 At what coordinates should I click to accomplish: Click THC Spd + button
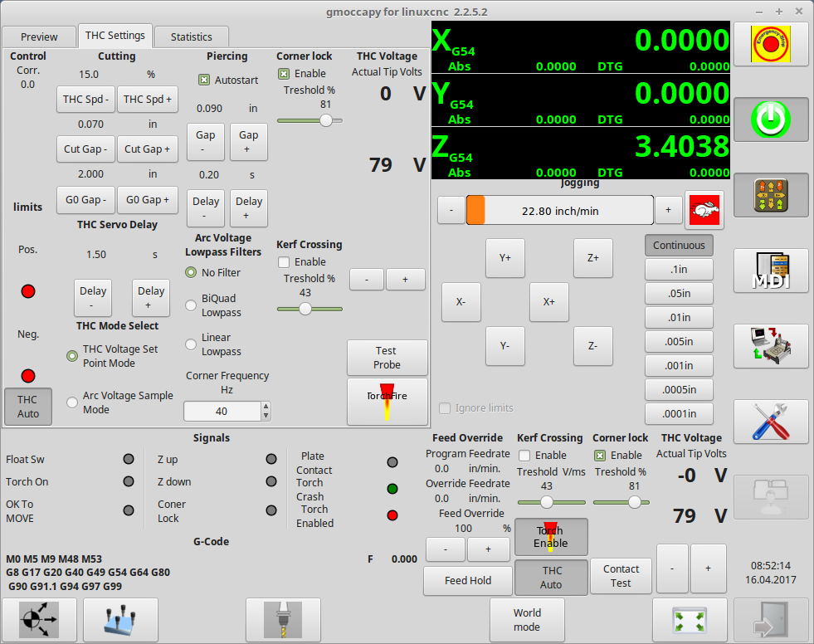(148, 100)
